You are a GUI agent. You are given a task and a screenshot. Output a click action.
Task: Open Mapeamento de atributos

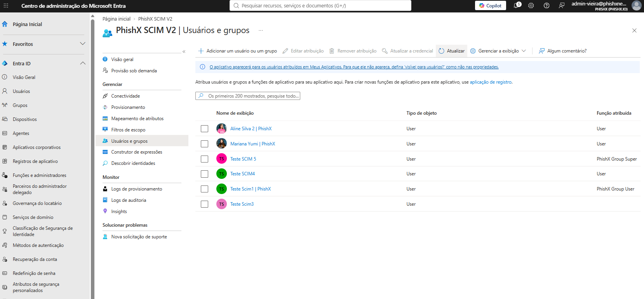tap(138, 118)
